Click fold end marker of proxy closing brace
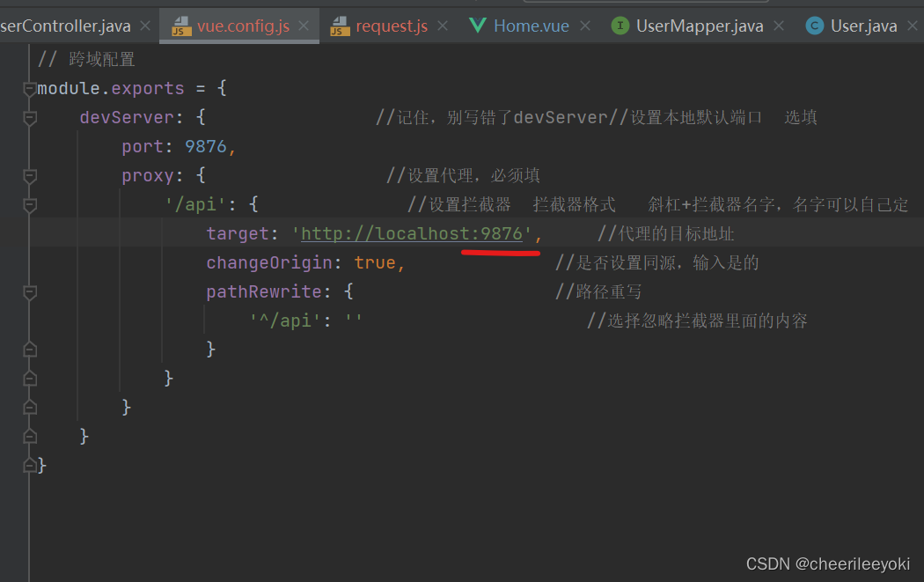Viewport: 924px width, 582px height. pyautogui.click(x=29, y=408)
